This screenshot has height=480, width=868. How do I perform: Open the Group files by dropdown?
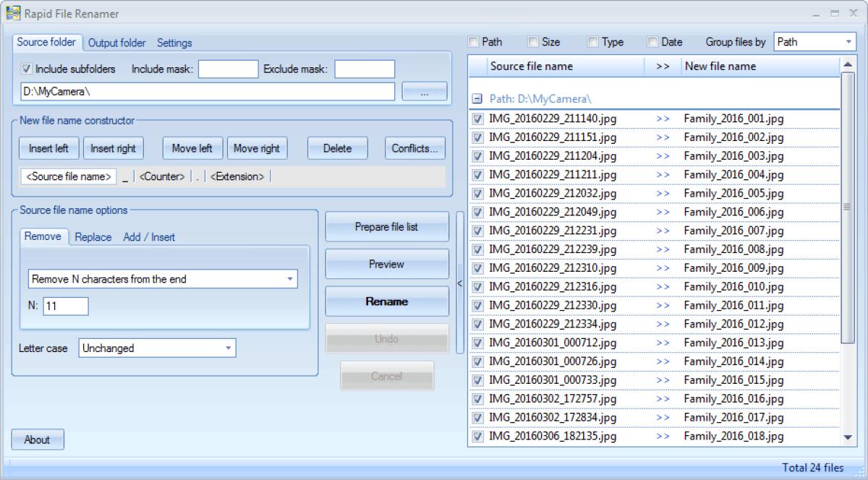814,41
